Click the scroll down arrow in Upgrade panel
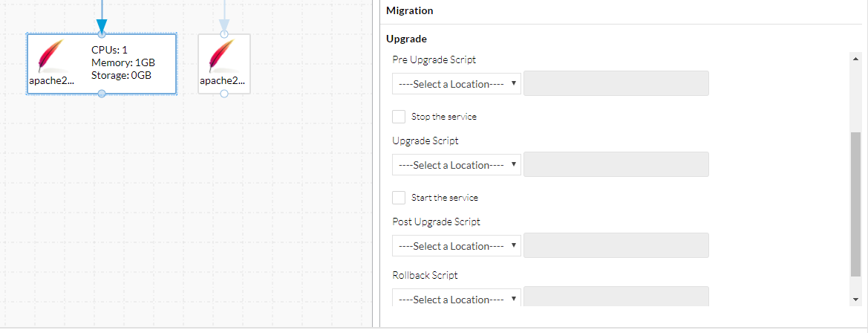This screenshot has width=868, height=333. [856, 300]
